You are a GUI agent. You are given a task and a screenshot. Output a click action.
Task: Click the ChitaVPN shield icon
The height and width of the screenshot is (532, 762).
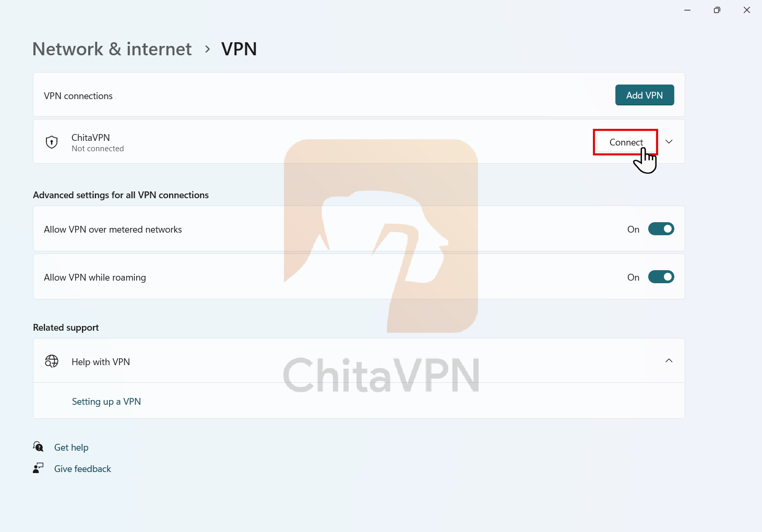pos(52,142)
